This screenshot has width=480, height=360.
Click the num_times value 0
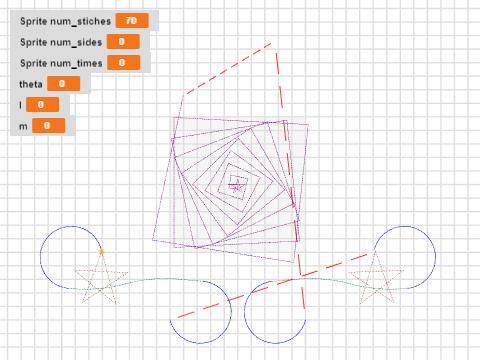(123, 63)
